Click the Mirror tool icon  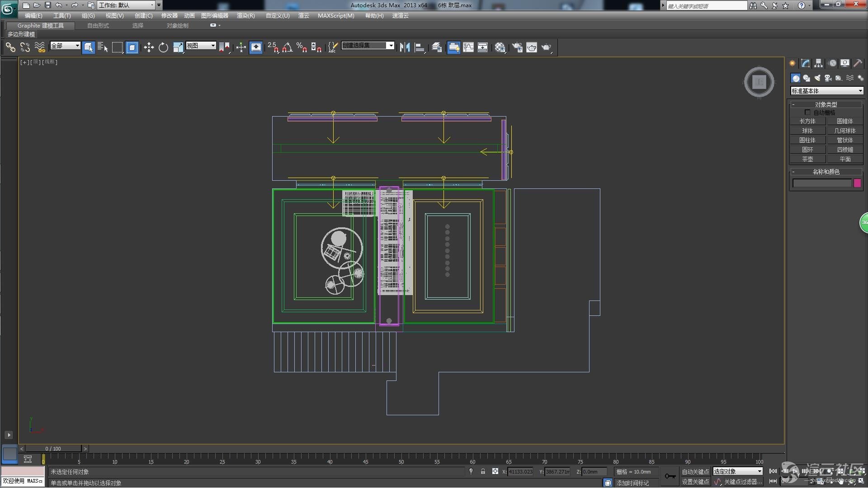(405, 47)
